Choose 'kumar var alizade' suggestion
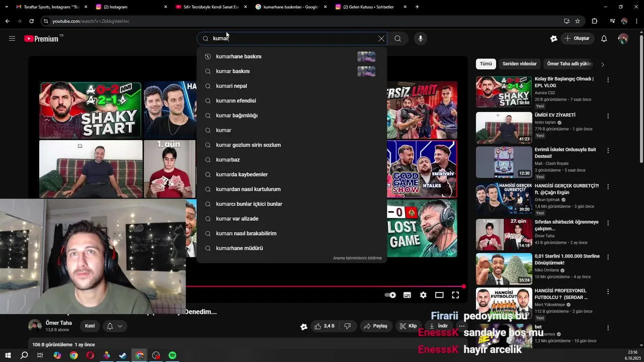 coord(292,219)
